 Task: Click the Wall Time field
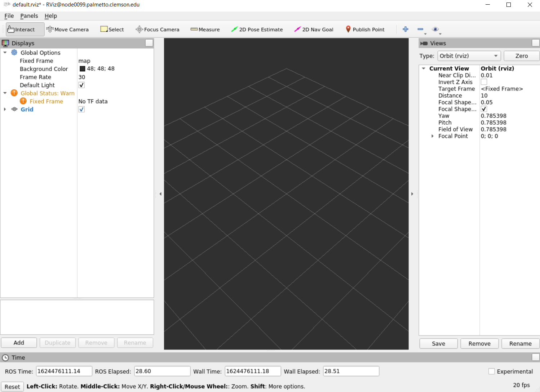[253, 371]
